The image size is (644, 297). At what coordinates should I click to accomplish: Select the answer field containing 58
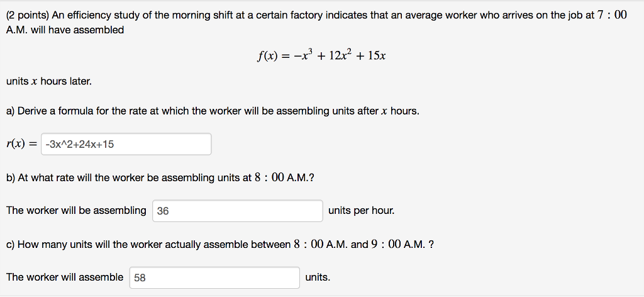[x=215, y=277]
